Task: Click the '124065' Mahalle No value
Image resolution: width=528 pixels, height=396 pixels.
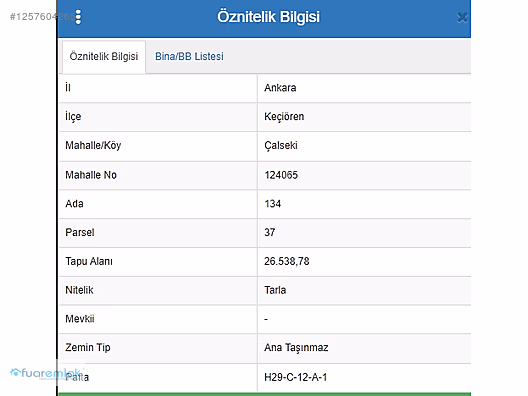Action: tap(281, 175)
